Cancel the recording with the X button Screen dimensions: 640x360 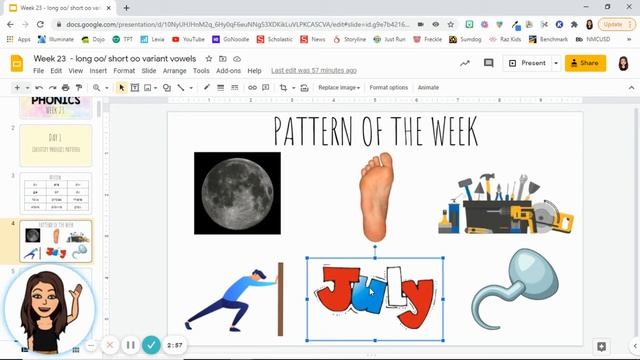pos(109,345)
